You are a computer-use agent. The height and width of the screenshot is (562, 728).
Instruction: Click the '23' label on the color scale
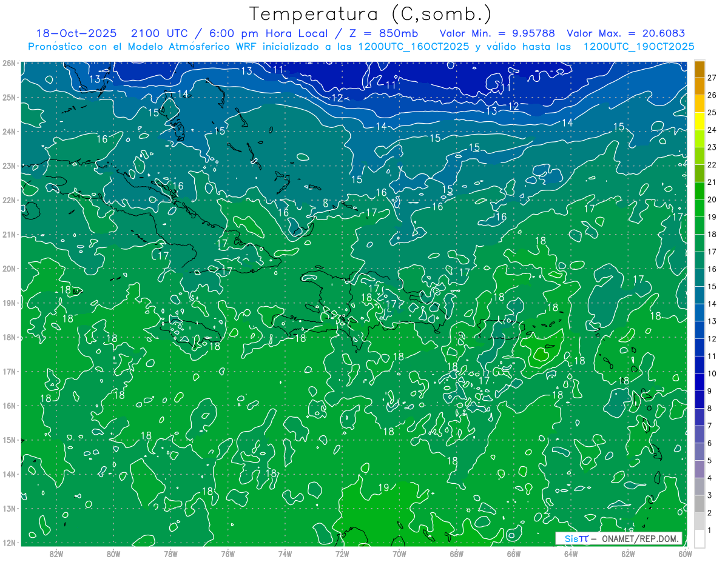pos(712,147)
